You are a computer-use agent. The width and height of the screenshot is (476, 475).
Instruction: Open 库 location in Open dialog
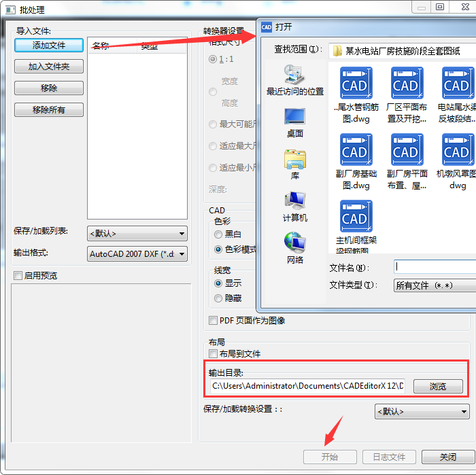click(x=294, y=164)
